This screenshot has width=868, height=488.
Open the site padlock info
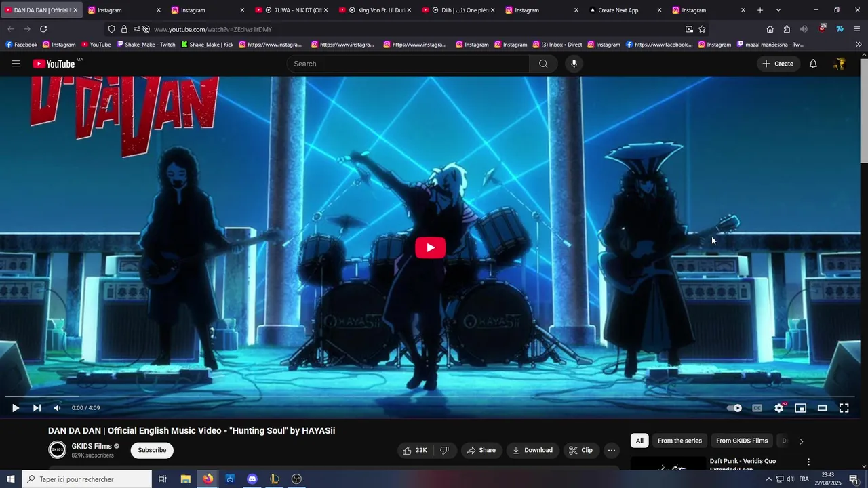(124, 29)
